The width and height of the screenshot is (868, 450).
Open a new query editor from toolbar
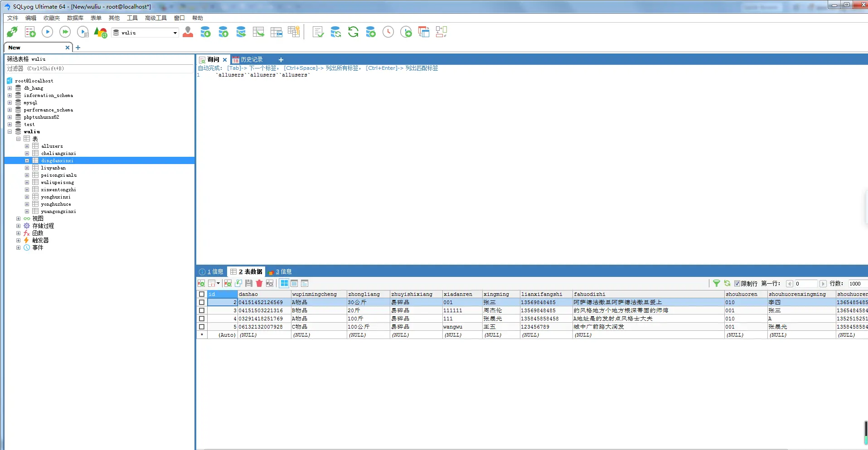[x=30, y=32]
